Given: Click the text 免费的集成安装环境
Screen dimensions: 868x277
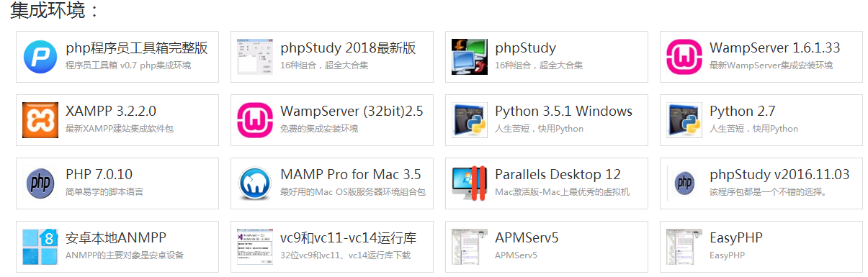Looking at the screenshot, I should (x=319, y=129).
